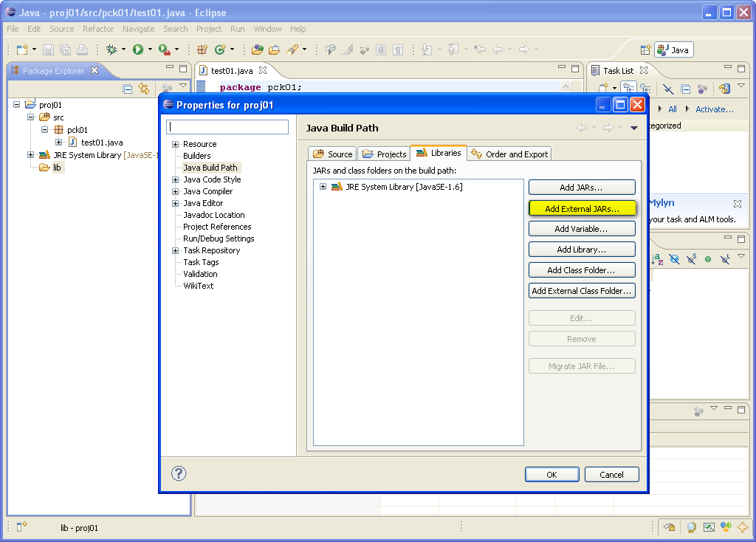Click the Add Class Folder button
This screenshot has width=756, height=542.
pyautogui.click(x=582, y=270)
